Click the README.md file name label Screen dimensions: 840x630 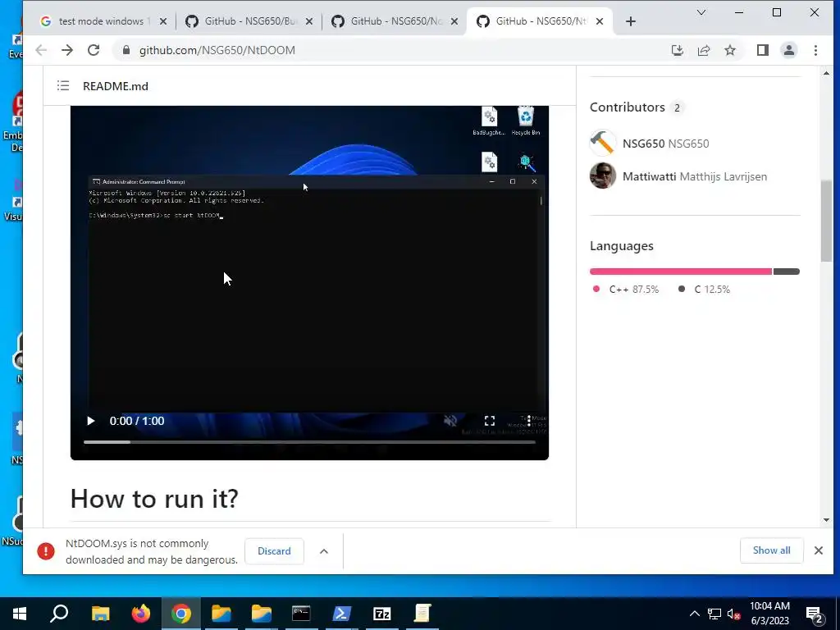click(x=115, y=86)
